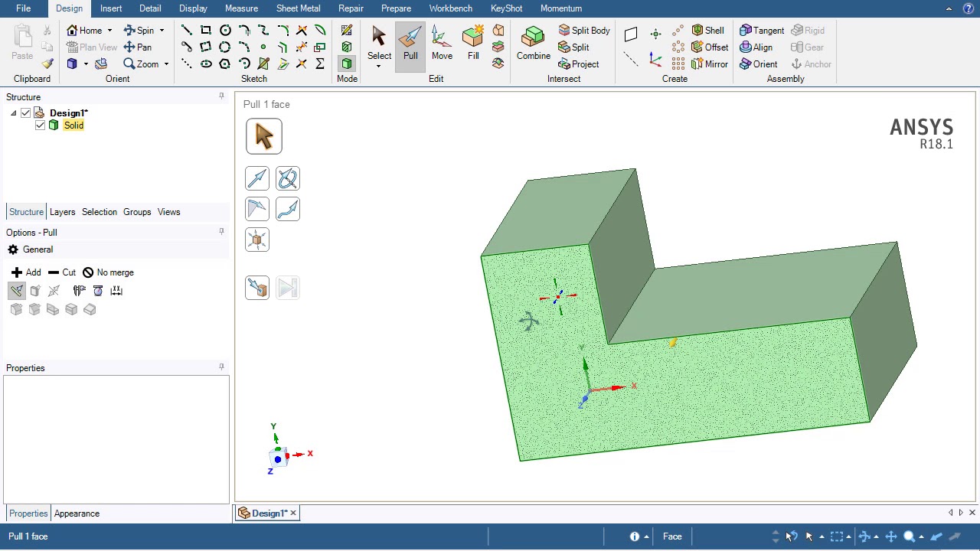The width and height of the screenshot is (980, 551).
Task: Pick the Rectangle sketch tool
Action: tap(206, 30)
